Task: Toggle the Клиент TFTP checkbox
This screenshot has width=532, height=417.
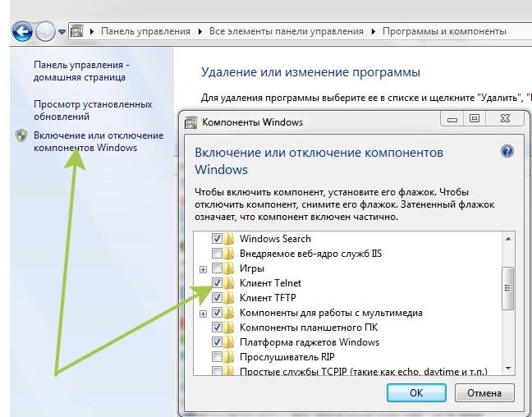Action: pyautogui.click(x=217, y=298)
